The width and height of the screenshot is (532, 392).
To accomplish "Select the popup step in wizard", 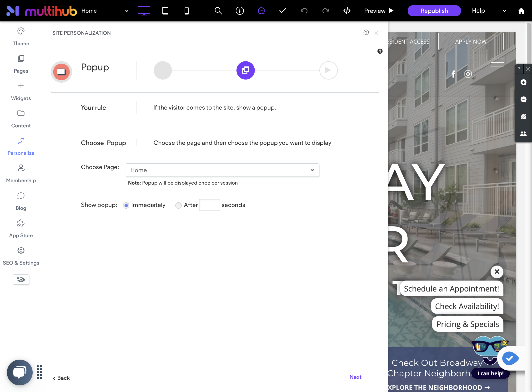I will (x=246, y=70).
